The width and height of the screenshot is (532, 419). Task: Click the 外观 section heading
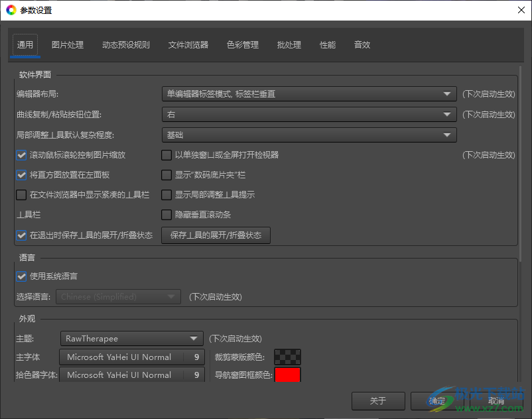27,319
